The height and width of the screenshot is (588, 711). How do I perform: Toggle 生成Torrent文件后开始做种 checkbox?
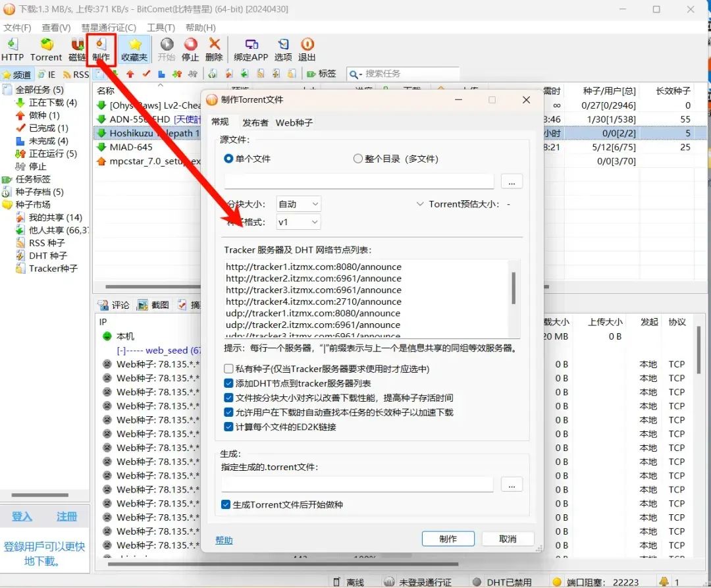(x=226, y=504)
